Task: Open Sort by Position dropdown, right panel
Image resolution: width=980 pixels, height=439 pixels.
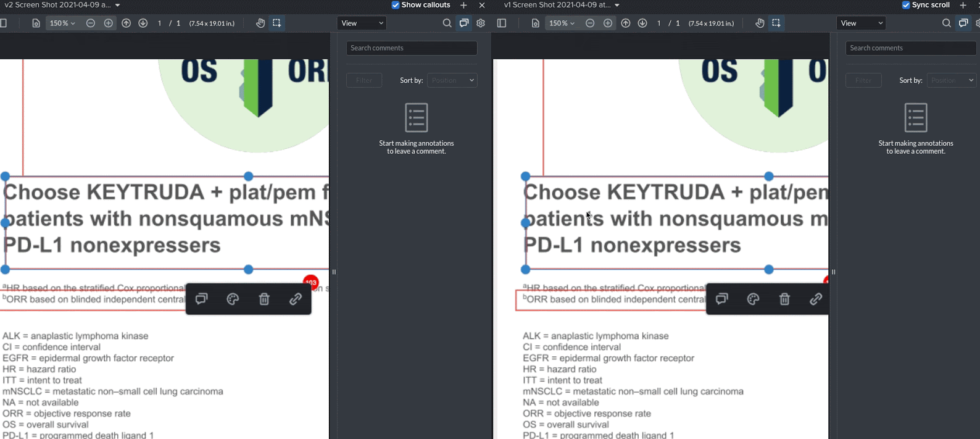Action: [952, 80]
